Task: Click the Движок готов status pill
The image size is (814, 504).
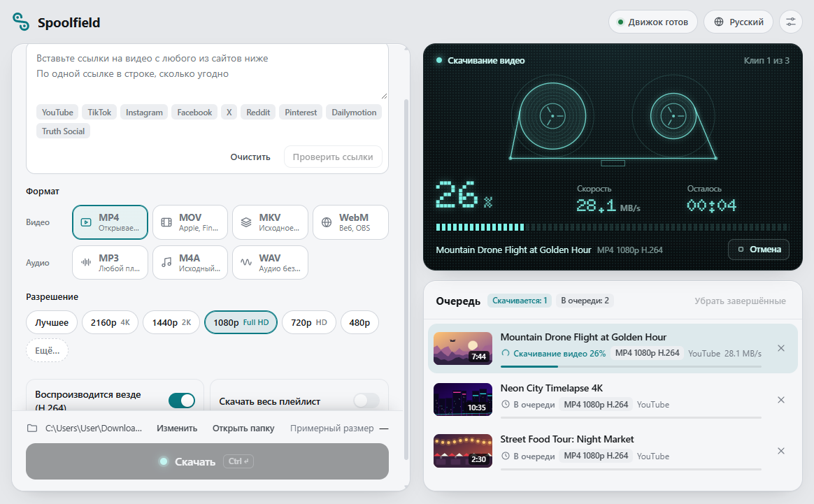Action: click(652, 22)
